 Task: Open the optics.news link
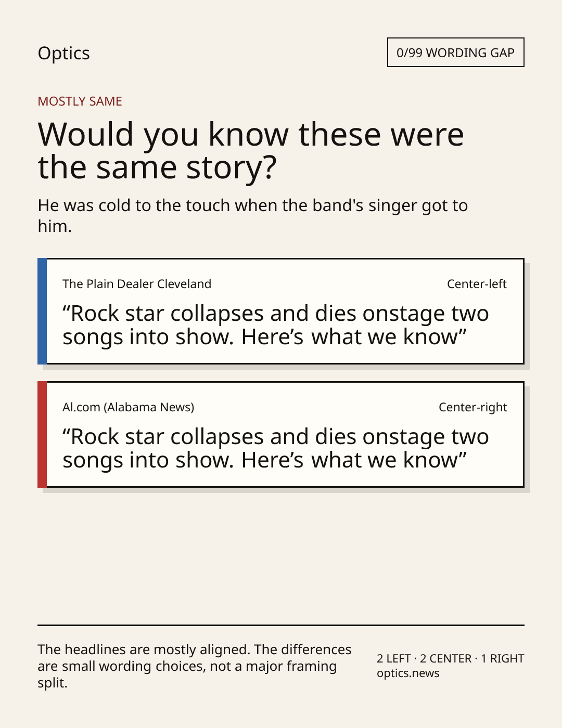coord(408,673)
